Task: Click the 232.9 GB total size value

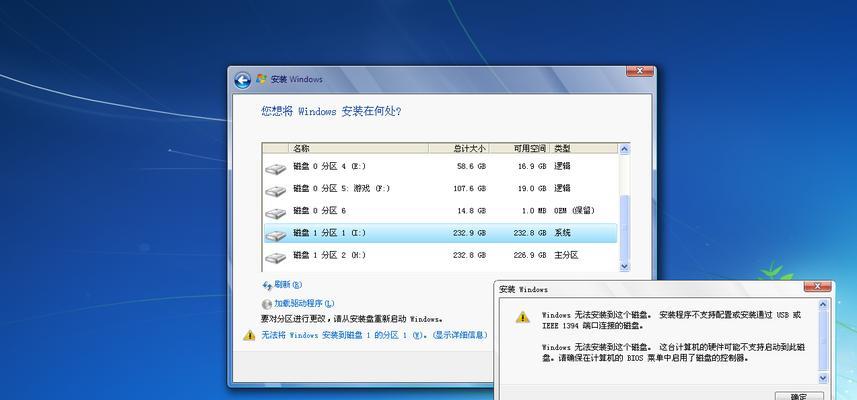Action: click(469, 233)
